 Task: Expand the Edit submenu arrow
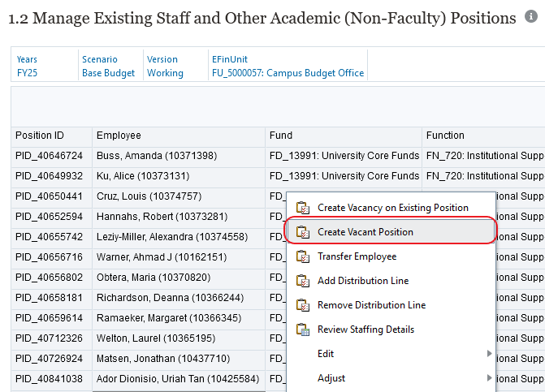coord(488,354)
